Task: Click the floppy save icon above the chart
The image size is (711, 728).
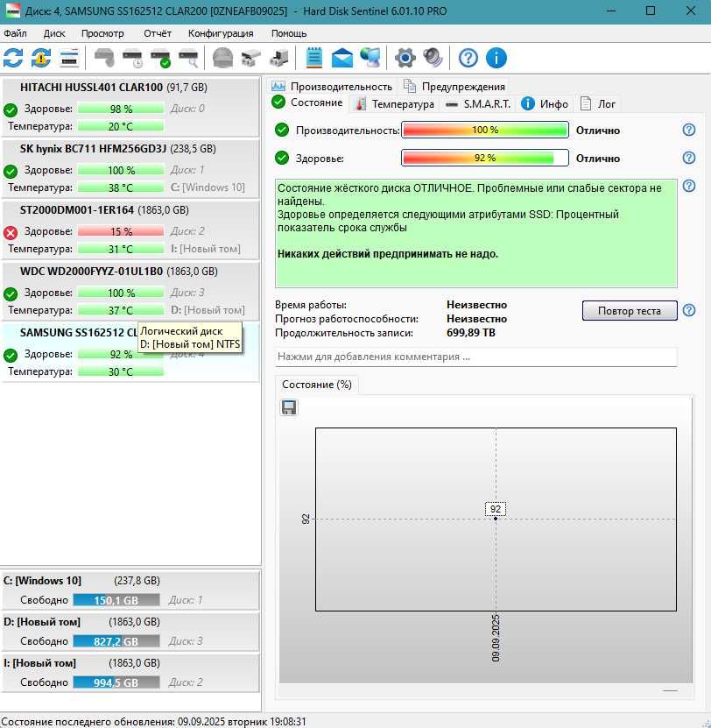Action: point(289,407)
